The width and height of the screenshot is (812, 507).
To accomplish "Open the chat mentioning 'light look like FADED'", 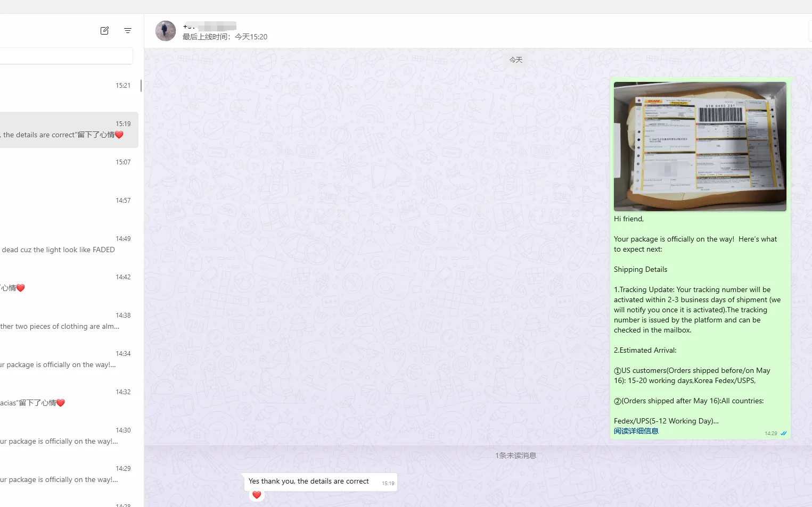I will (69, 245).
